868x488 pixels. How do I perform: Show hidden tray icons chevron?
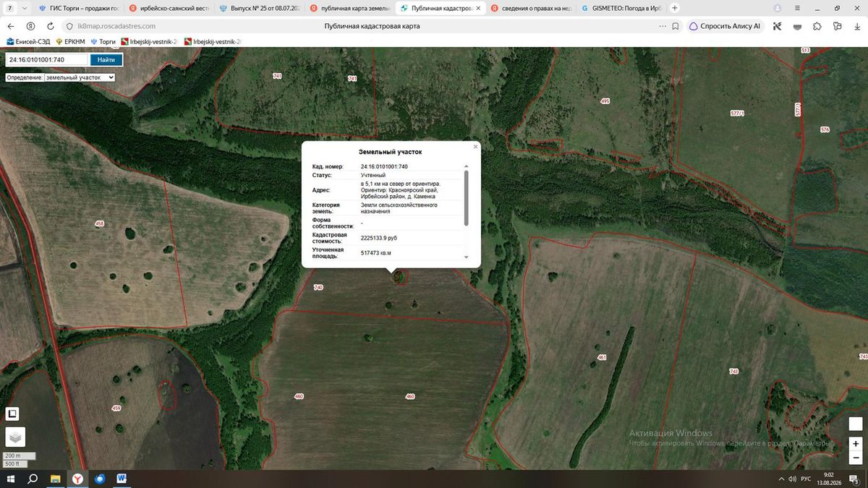782,479
